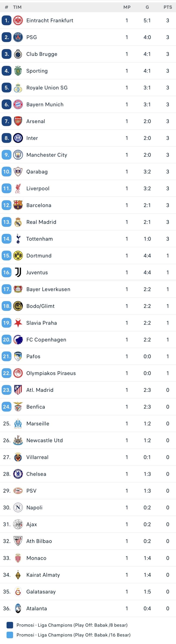The height and width of the screenshot is (644, 176).
Task: Select the Marseille logo
Action: coord(18,424)
